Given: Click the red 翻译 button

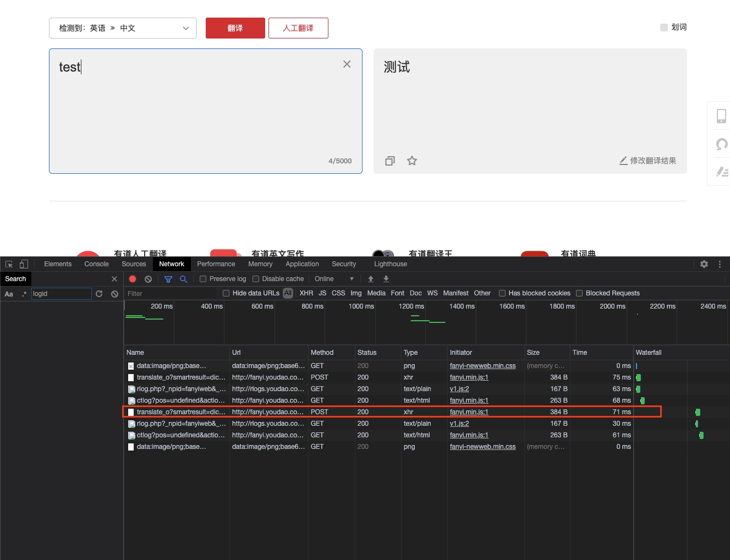Looking at the screenshot, I should pyautogui.click(x=235, y=28).
